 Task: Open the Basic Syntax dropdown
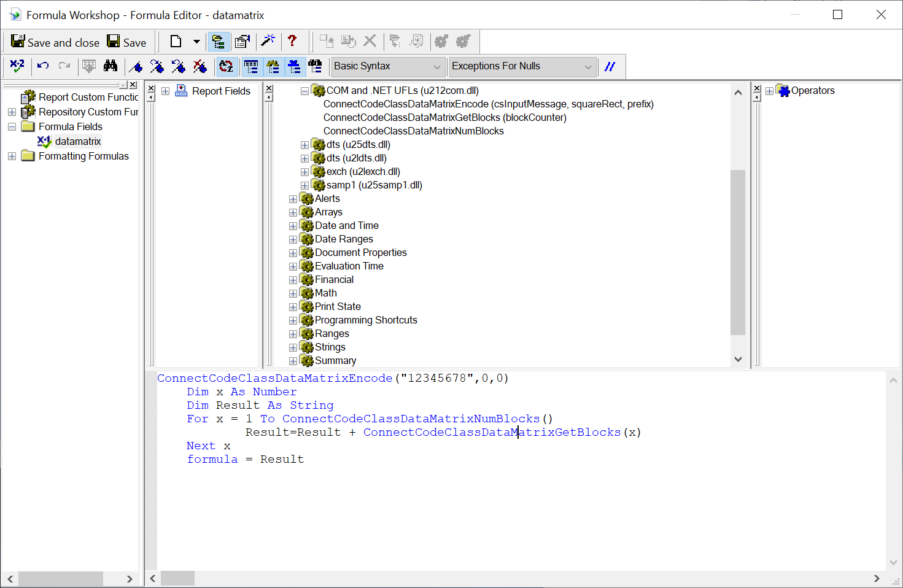tap(388, 66)
